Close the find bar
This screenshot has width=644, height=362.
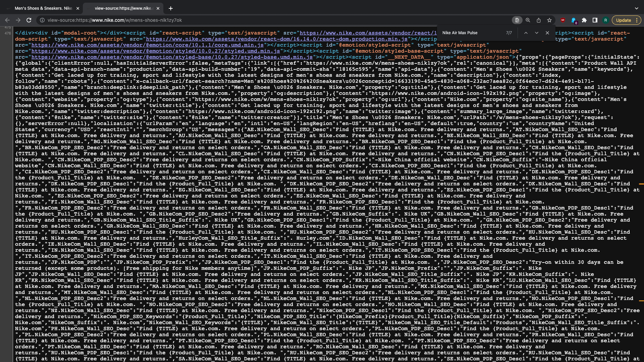point(547,33)
